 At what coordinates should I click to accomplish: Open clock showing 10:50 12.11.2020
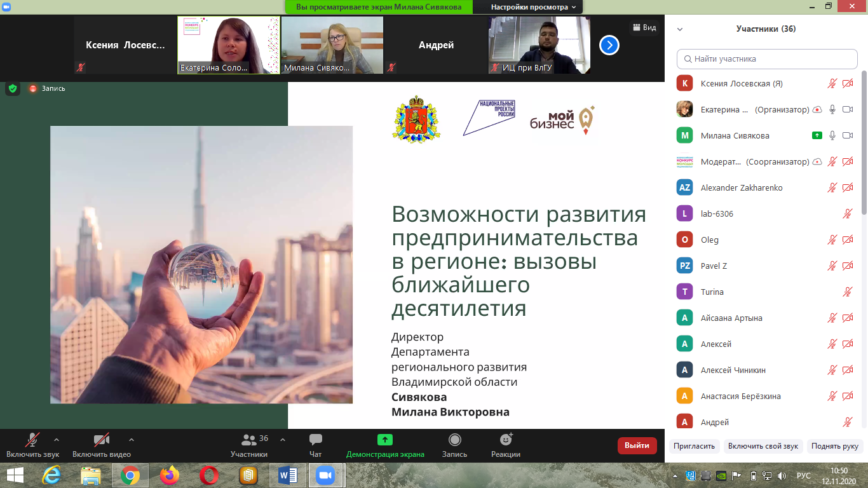pos(839,475)
